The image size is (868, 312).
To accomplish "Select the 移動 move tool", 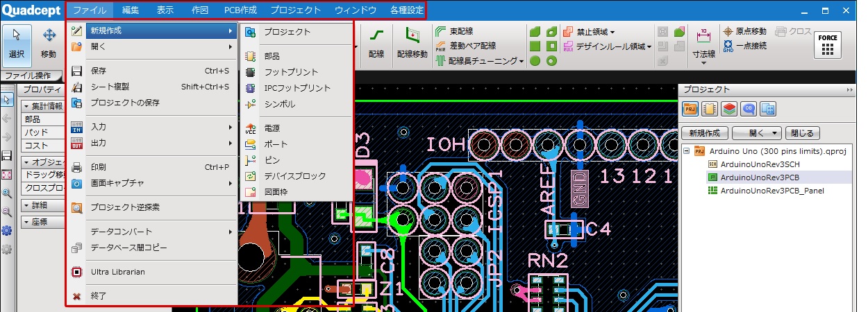I will pyautogui.click(x=49, y=43).
